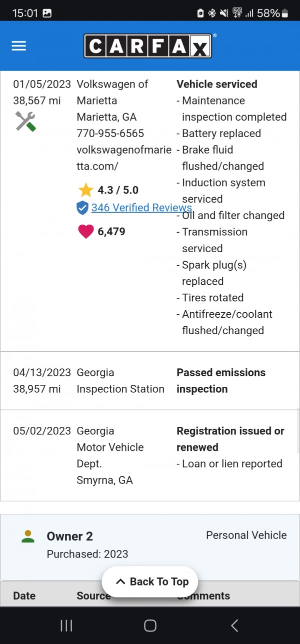Tap the Passed emissions inspection entry

[221, 381]
